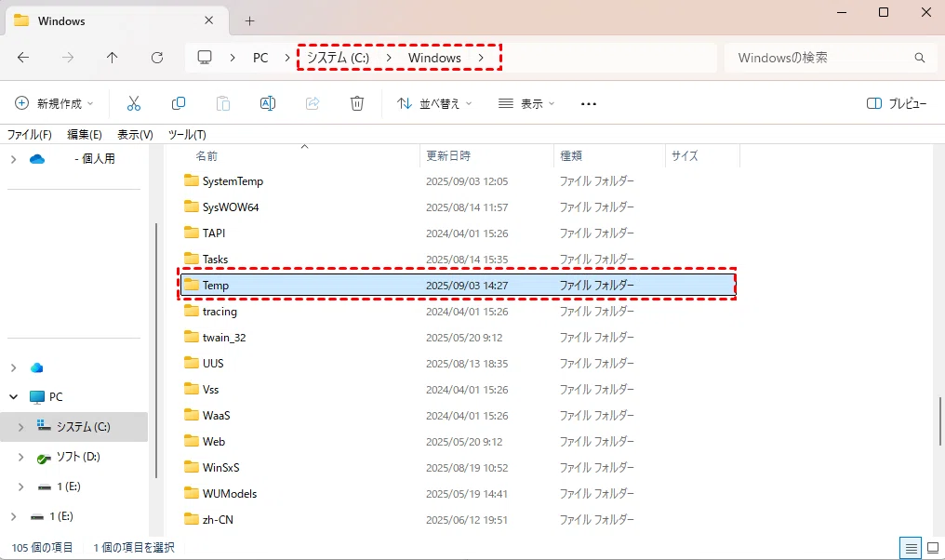Viewport: 945px width, 560px height.
Task: Select the twain_32 folder row
Action: (x=458, y=337)
